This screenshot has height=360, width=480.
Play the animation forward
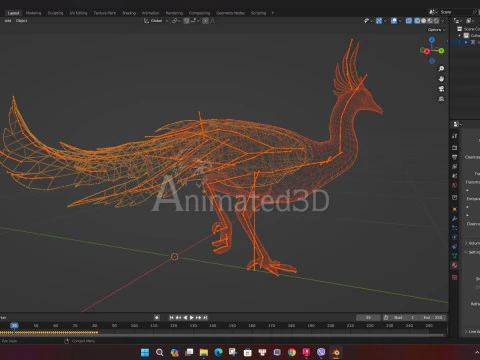pyautogui.click(x=192, y=317)
